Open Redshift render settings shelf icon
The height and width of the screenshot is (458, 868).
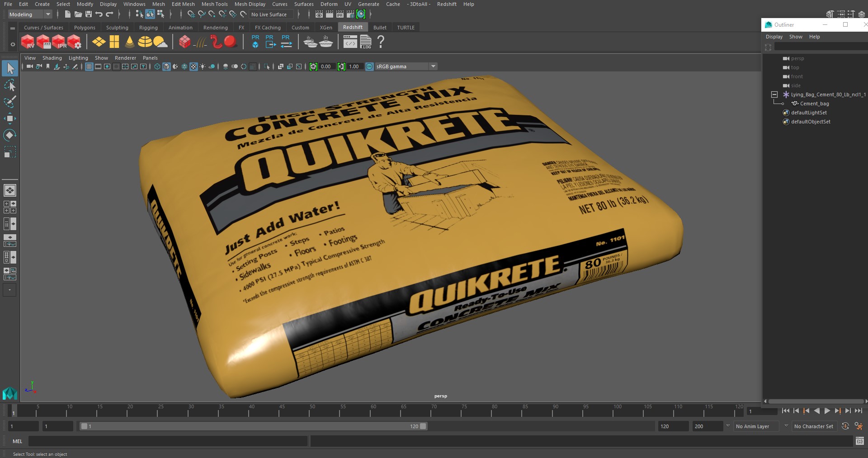coord(74,42)
